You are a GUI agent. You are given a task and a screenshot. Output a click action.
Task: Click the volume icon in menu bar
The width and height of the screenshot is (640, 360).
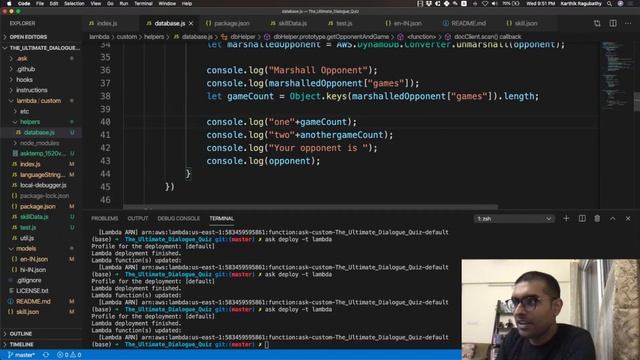click(x=494, y=4)
